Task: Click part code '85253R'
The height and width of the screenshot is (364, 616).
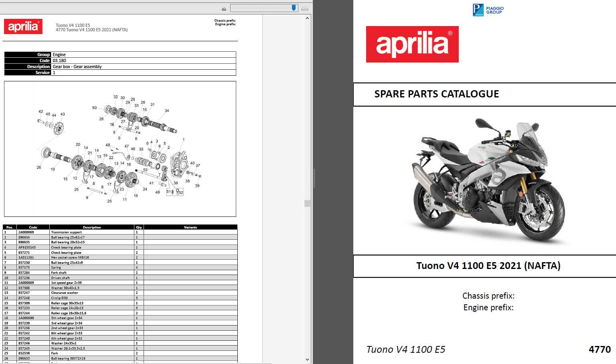Action: coord(24,353)
